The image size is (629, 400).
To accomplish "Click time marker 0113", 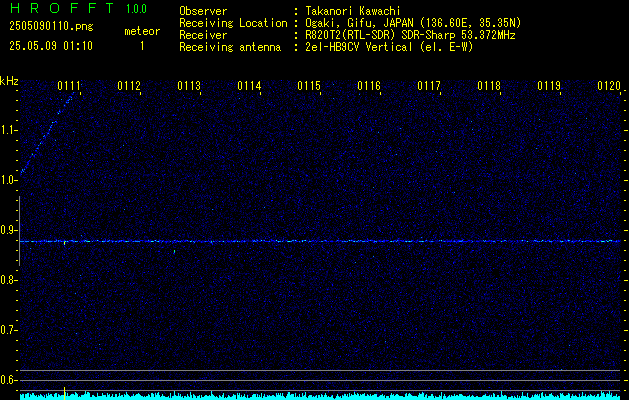I will [189, 86].
